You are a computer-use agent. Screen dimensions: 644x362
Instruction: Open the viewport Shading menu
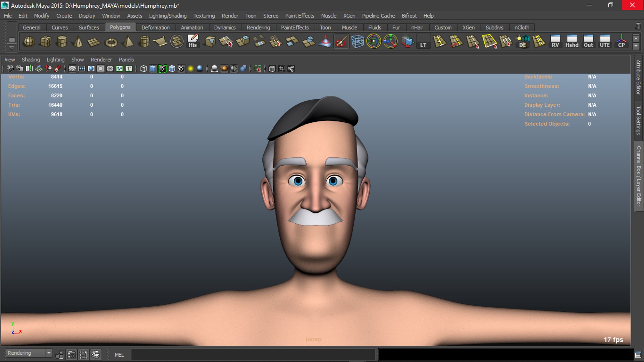click(x=31, y=59)
